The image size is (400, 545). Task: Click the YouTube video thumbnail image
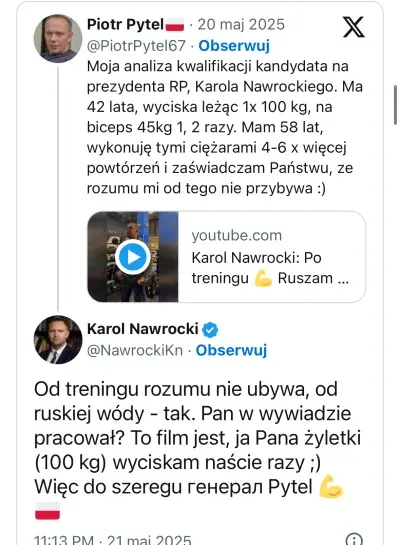click(133, 257)
